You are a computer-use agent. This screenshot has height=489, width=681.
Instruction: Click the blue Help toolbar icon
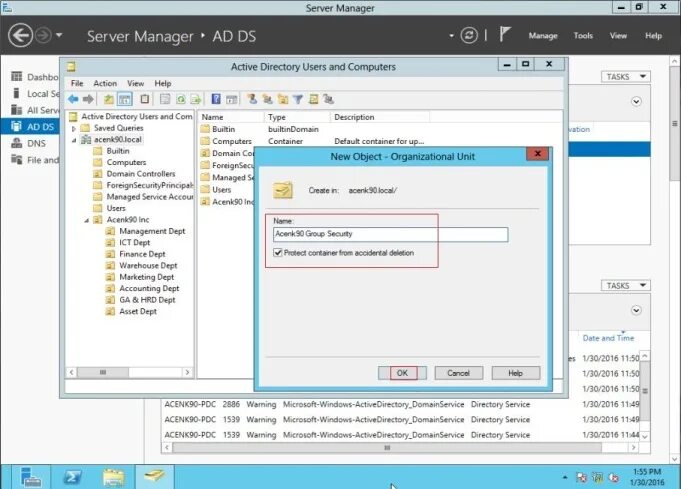click(216, 99)
